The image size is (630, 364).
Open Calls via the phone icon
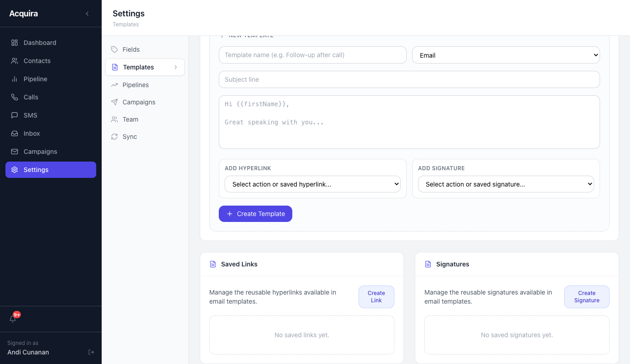[x=14, y=97]
